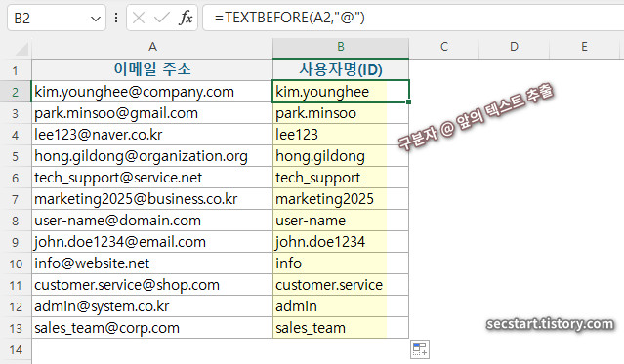Select cell info@website.net

152,263
